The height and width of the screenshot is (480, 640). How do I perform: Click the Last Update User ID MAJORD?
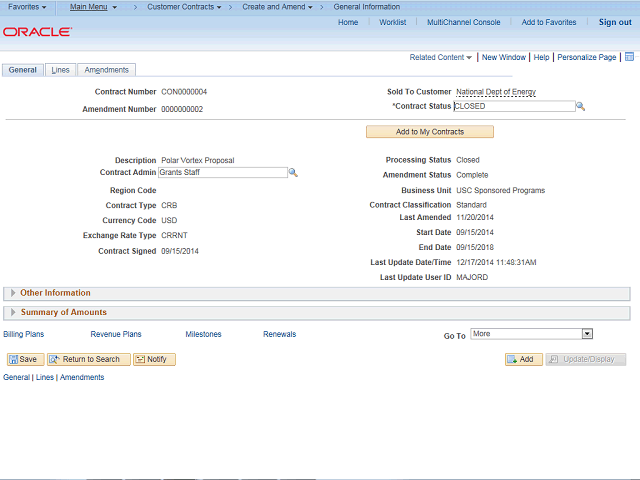pyautogui.click(x=472, y=278)
